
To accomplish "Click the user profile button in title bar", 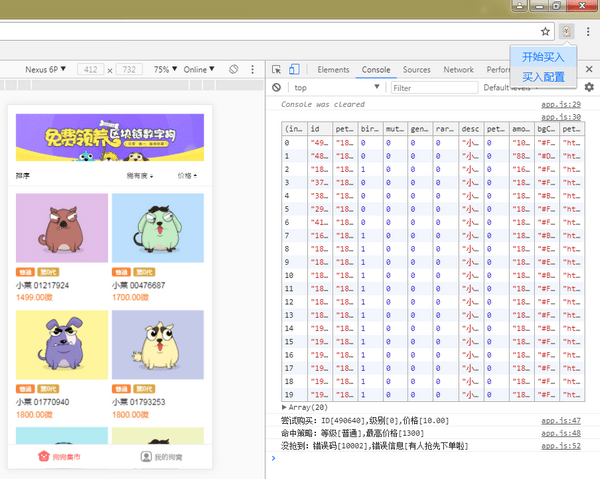I will (519, 5).
